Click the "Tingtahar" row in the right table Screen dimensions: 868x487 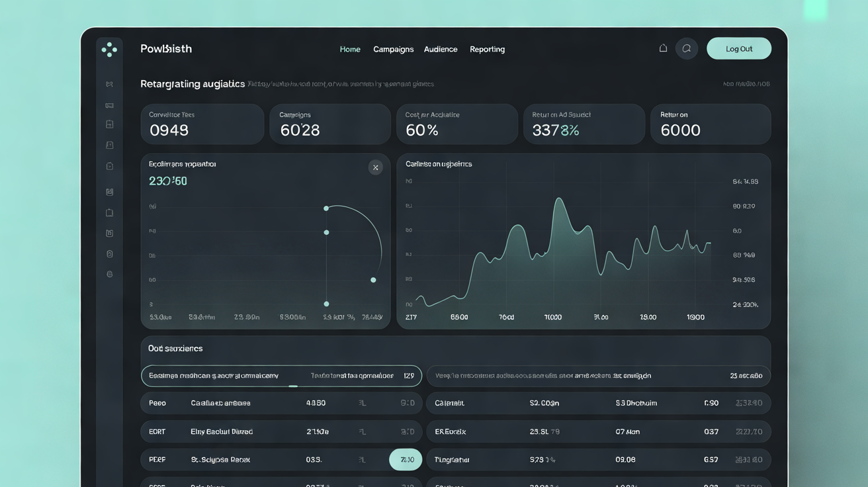pos(599,459)
